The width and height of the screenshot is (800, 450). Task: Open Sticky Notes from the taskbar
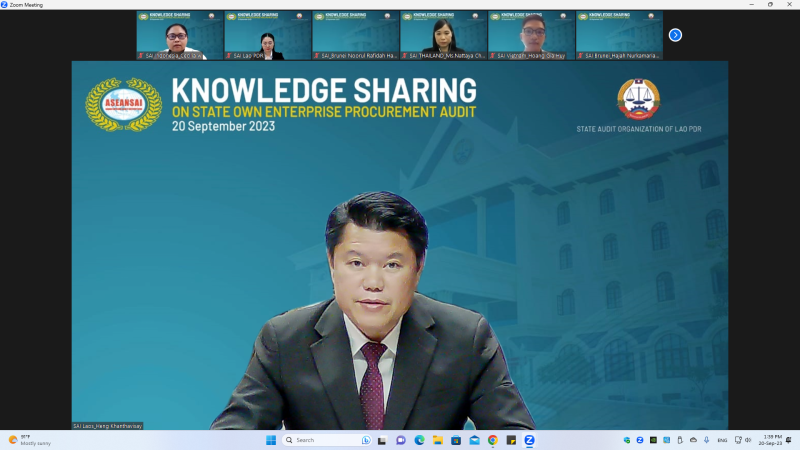511,440
